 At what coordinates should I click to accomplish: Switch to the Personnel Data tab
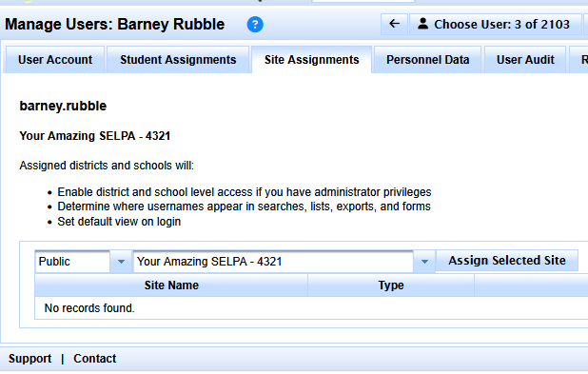coord(427,60)
